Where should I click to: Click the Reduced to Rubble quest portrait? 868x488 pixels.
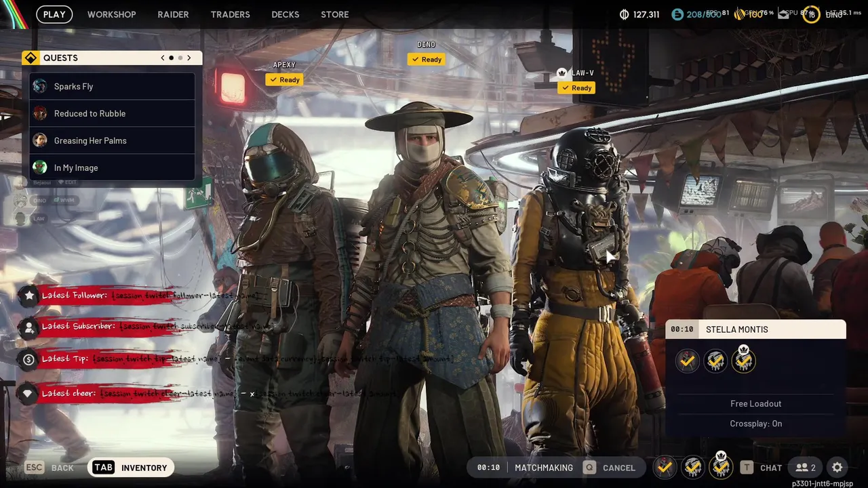coord(40,113)
